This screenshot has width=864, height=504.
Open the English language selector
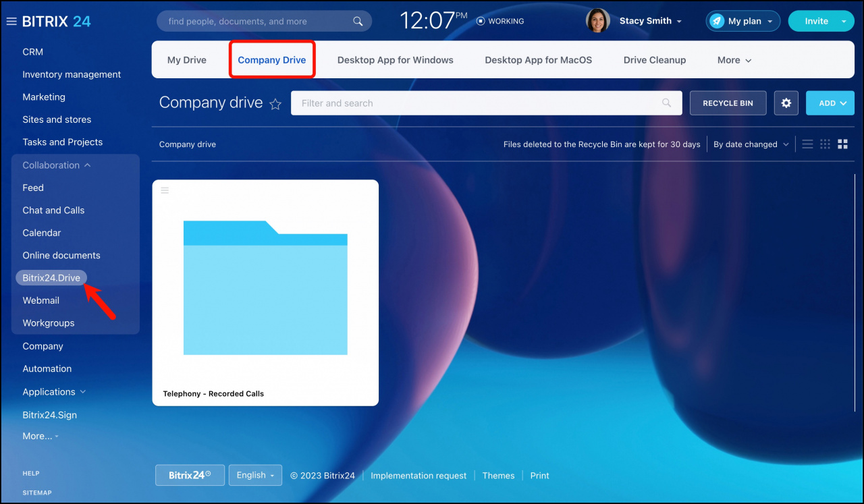click(255, 475)
